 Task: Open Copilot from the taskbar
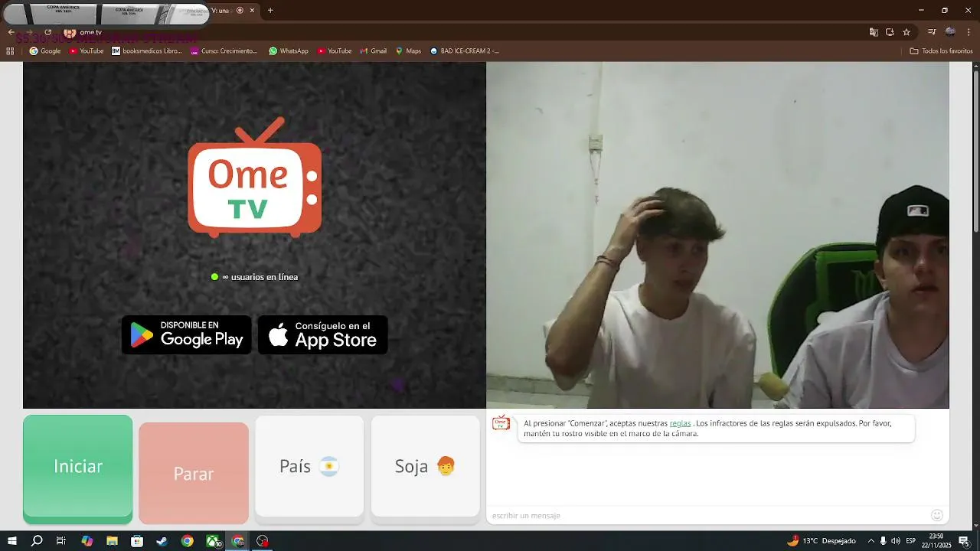pyautogui.click(x=87, y=541)
